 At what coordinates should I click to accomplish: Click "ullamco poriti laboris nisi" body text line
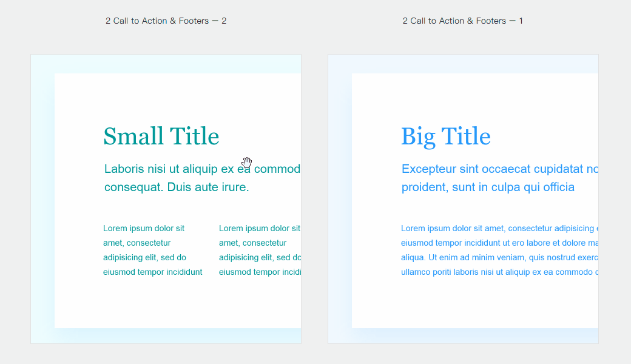[498, 272]
